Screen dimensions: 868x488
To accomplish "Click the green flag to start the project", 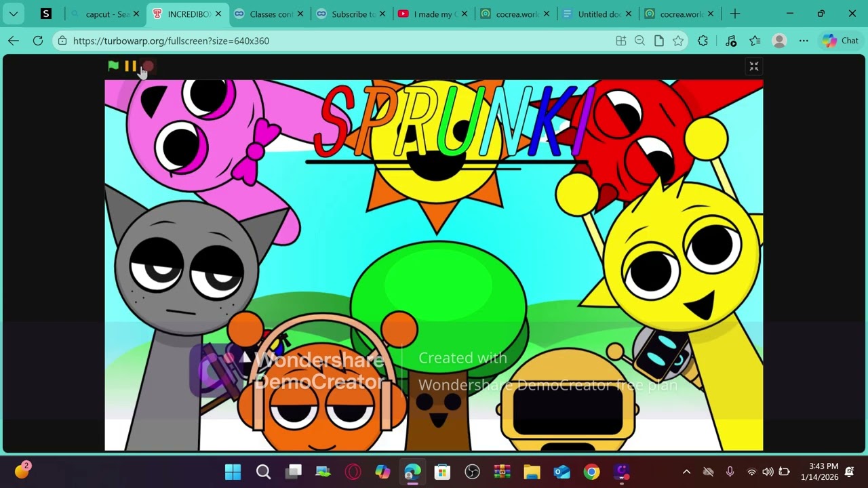I will tap(113, 66).
